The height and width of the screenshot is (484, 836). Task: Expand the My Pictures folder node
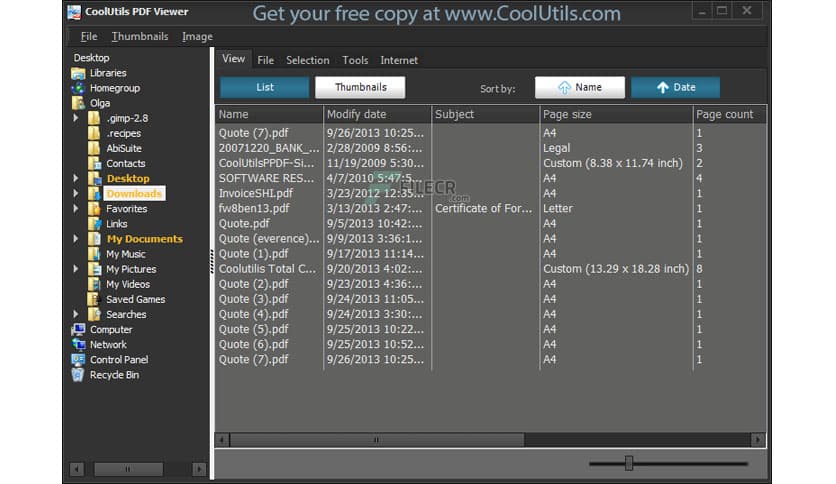pos(76,269)
